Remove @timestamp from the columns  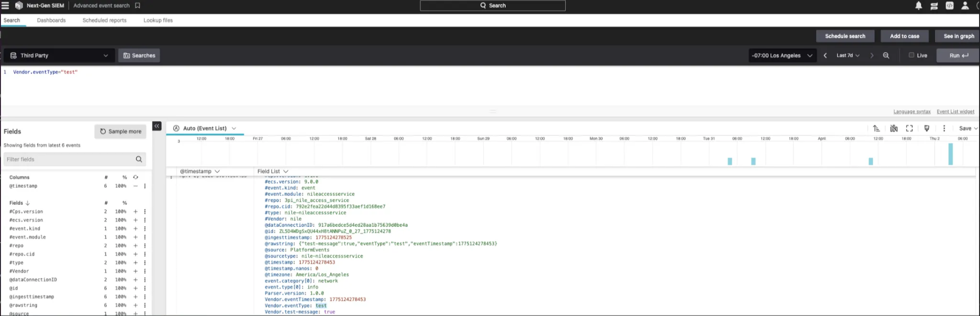[135, 186]
